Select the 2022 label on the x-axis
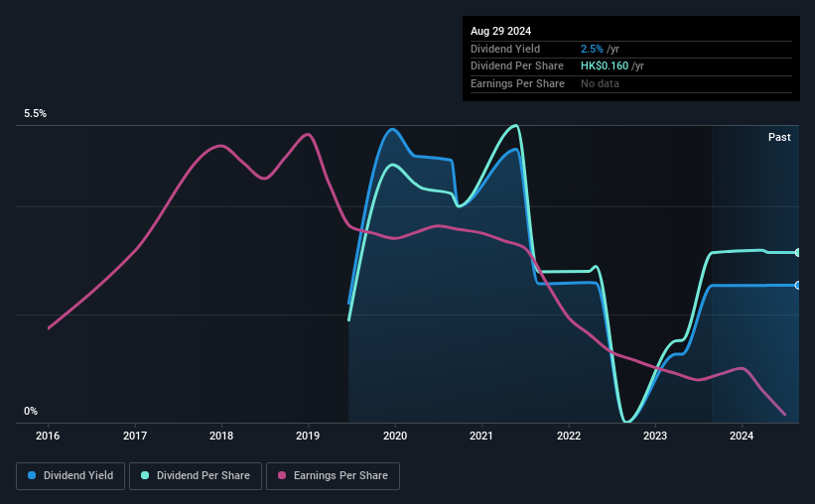 coord(569,436)
